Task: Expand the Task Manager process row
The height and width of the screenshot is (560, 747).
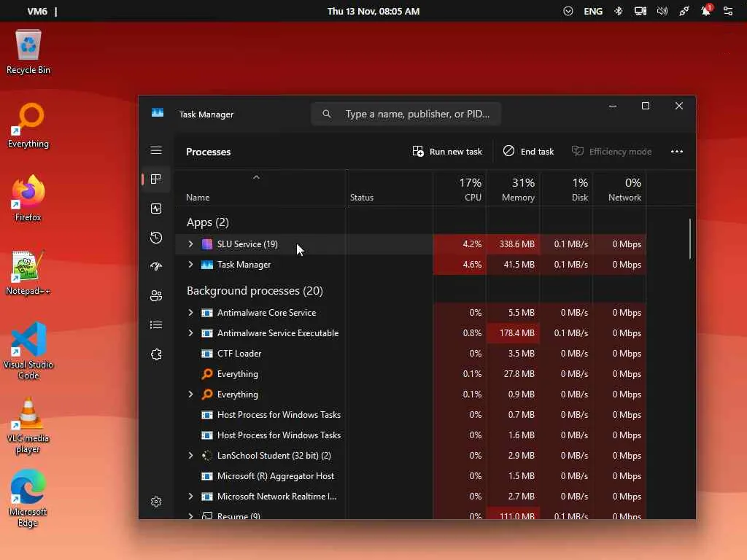Action: point(190,264)
